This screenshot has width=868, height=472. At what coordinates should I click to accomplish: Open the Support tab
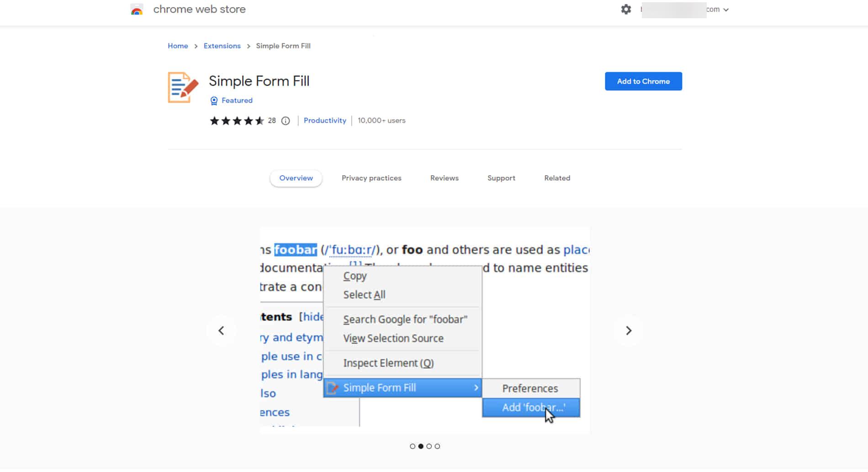coord(501,178)
